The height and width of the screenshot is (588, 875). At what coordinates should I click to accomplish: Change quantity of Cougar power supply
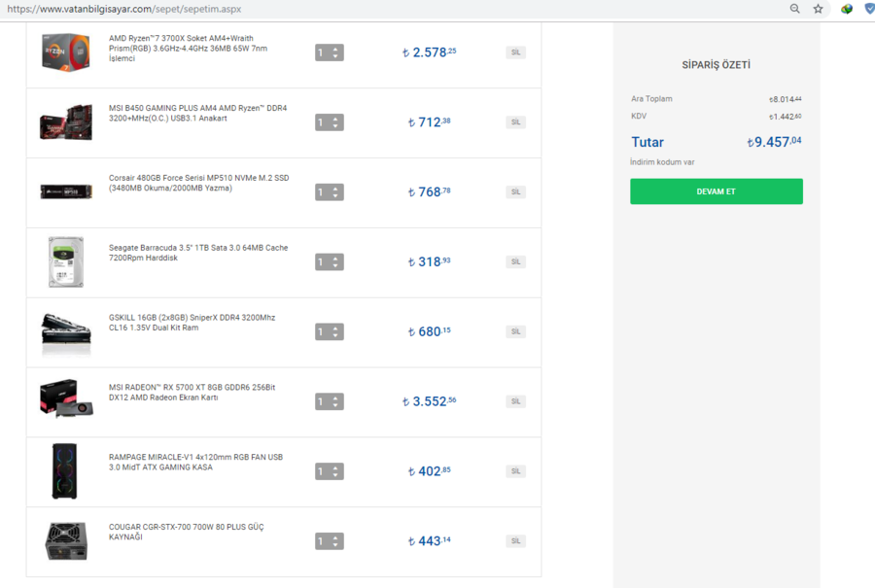coord(330,540)
